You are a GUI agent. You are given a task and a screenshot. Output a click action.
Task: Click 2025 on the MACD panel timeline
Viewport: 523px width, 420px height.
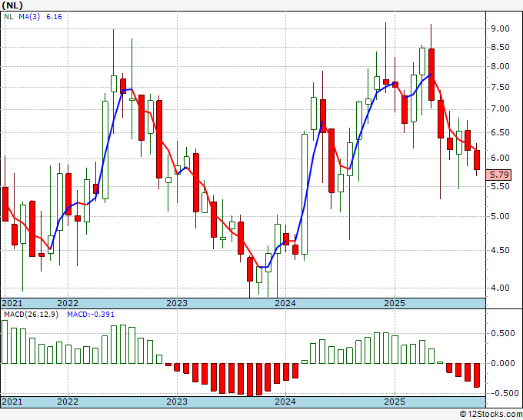[x=395, y=402]
